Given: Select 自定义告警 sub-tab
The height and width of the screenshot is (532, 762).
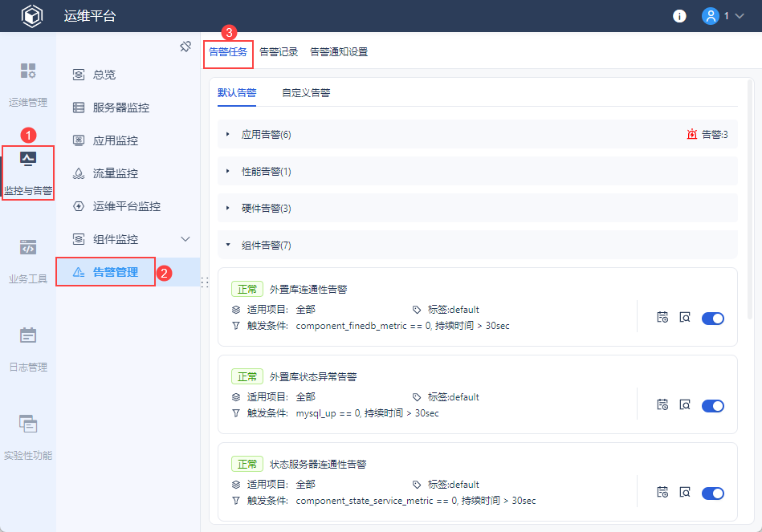Looking at the screenshot, I should point(306,93).
